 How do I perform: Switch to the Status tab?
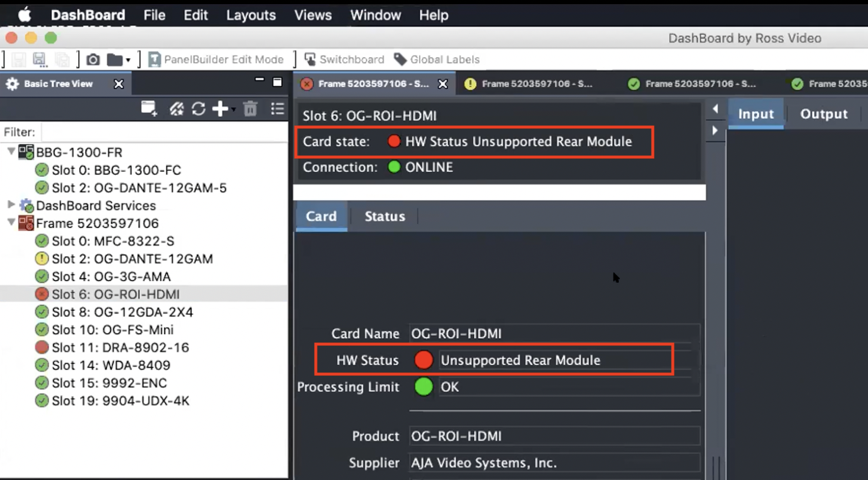pos(385,216)
